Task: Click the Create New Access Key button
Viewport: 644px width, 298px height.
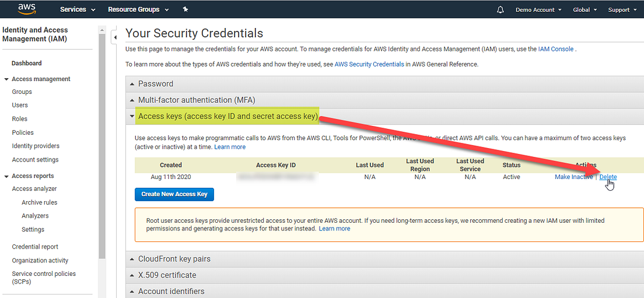Action: 174,194
